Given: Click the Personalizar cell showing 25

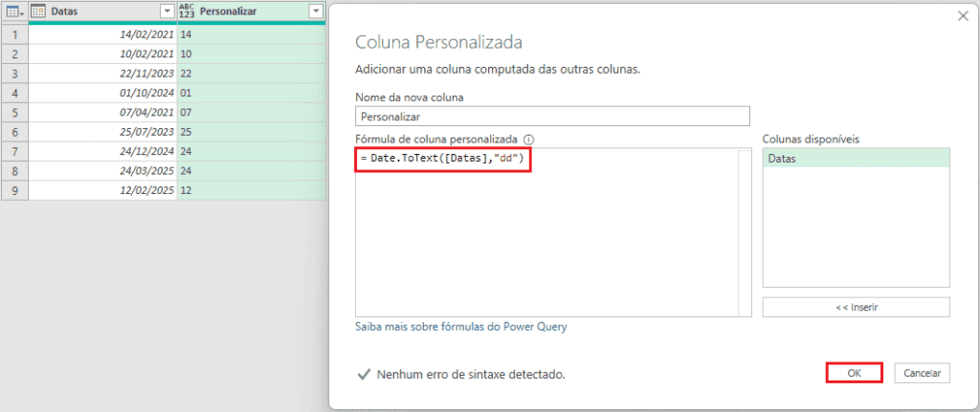Looking at the screenshot, I should (x=252, y=132).
